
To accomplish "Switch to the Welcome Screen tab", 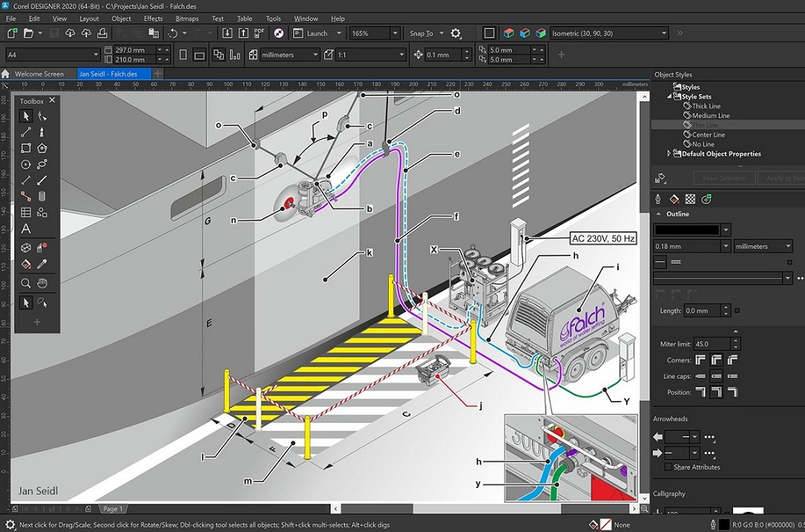I will (x=39, y=73).
